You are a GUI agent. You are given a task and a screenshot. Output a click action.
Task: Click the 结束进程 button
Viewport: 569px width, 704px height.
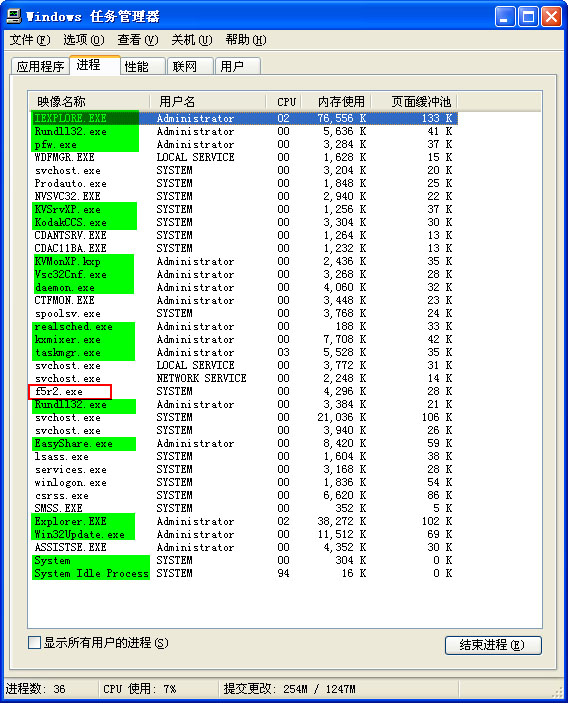pyautogui.click(x=493, y=645)
